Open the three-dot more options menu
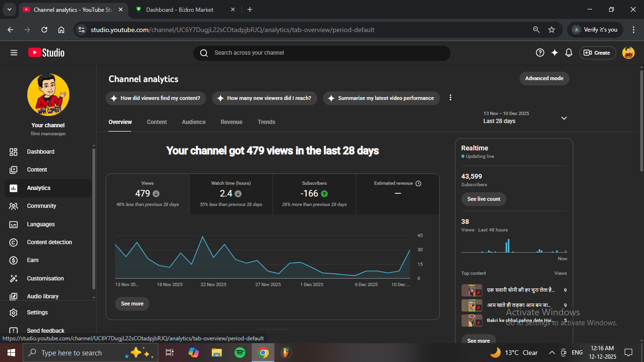This screenshot has height=362, width=644. (450, 98)
